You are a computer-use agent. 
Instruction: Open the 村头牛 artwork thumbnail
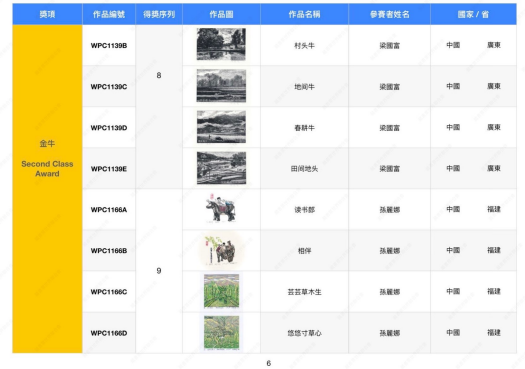221,45
